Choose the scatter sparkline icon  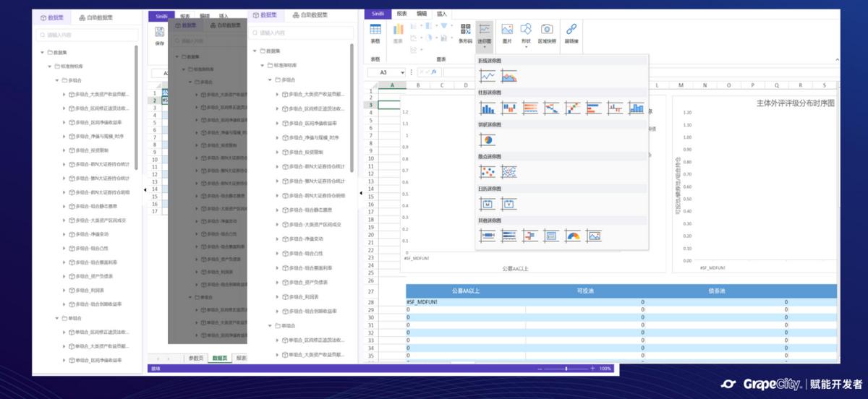pos(488,171)
